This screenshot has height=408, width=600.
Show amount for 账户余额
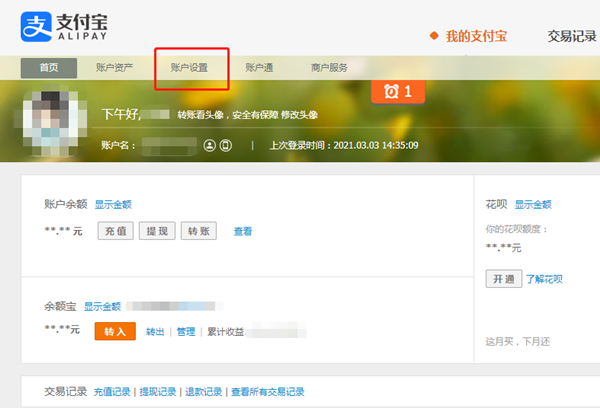[x=113, y=204]
